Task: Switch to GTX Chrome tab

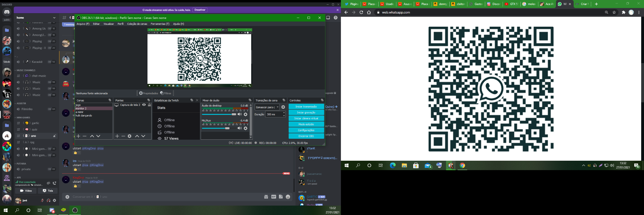Action: point(511,4)
